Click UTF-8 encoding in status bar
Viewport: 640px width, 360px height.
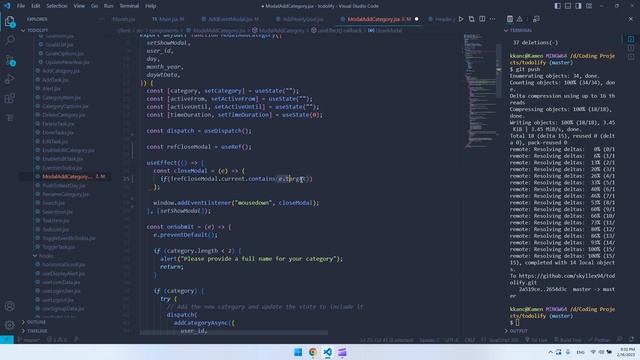click(x=452, y=340)
